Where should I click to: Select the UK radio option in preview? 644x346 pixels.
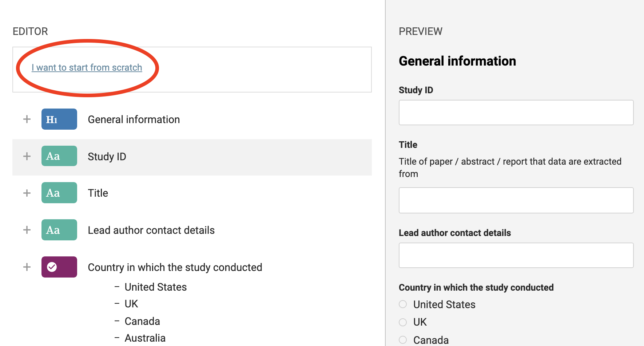coord(403,322)
